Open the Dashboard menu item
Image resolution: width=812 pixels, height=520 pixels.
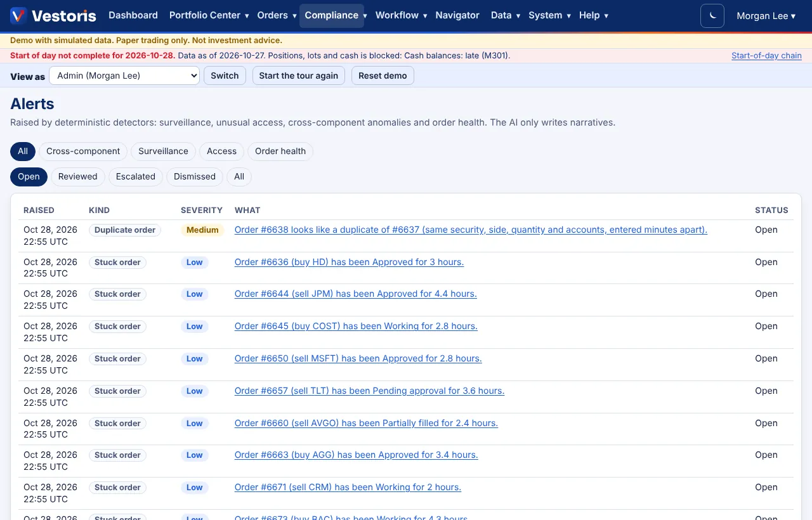pyautogui.click(x=133, y=15)
